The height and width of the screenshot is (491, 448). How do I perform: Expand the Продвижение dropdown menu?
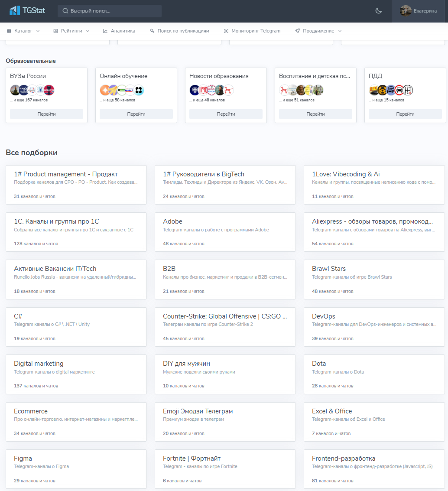click(x=318, y=31)
